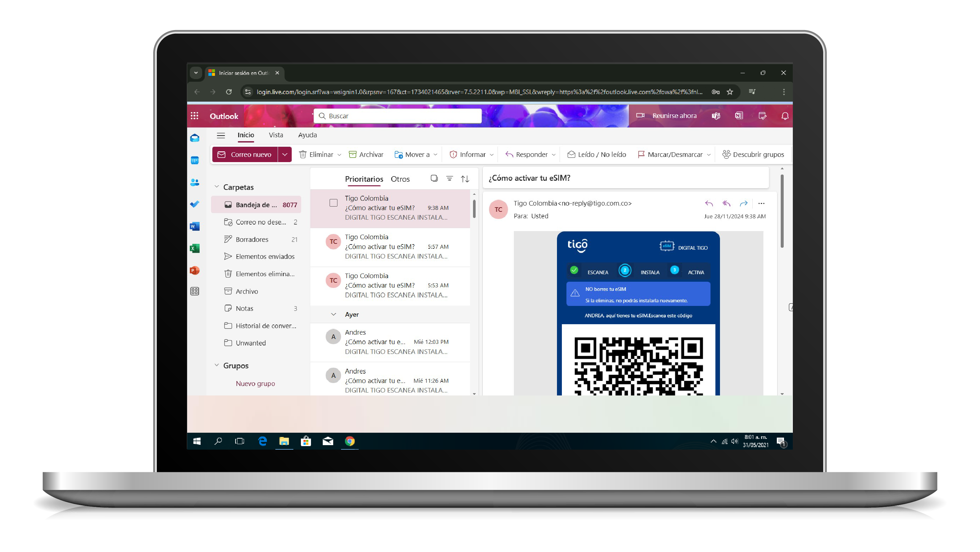Collapse the Grupos section
Screen dimensions: 980x552
click(217, 365)
